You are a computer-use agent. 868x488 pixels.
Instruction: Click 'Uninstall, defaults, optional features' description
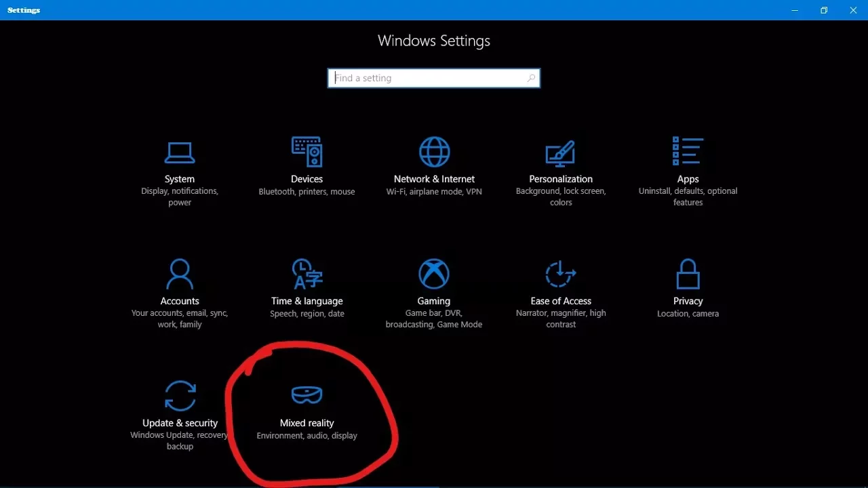coord(688,197)
